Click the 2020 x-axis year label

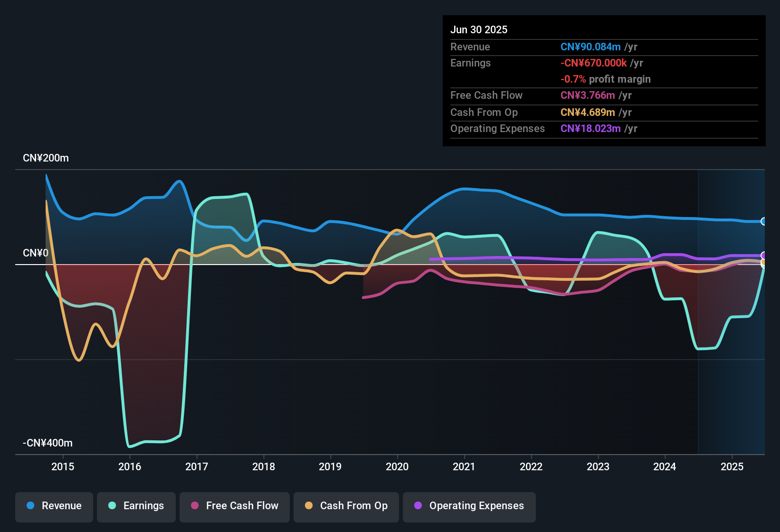point(397,467)
